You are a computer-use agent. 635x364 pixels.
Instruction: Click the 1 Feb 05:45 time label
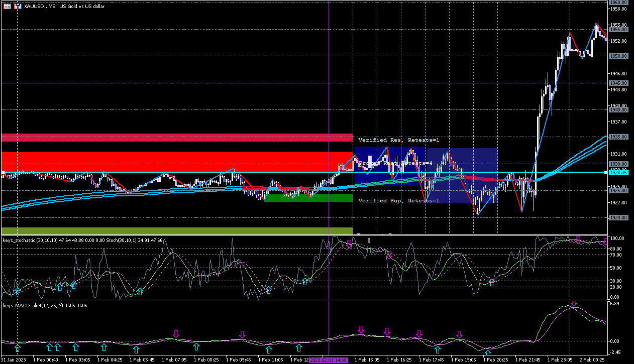(x=142, y=360)
